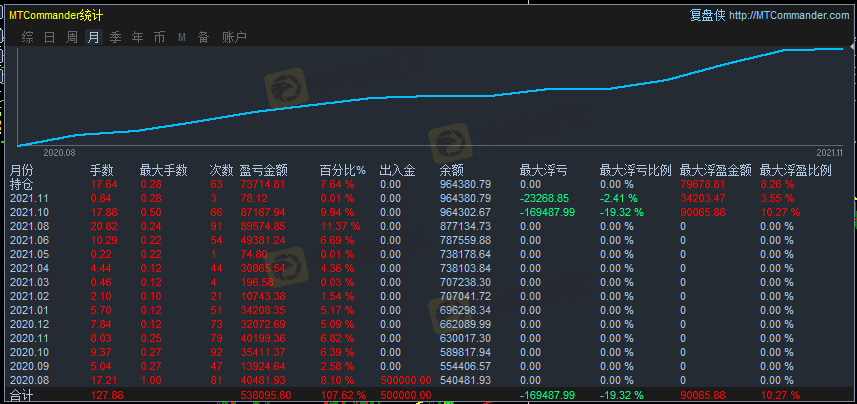Click the 2021.11 marker on the equity chart

pos(830,152)
